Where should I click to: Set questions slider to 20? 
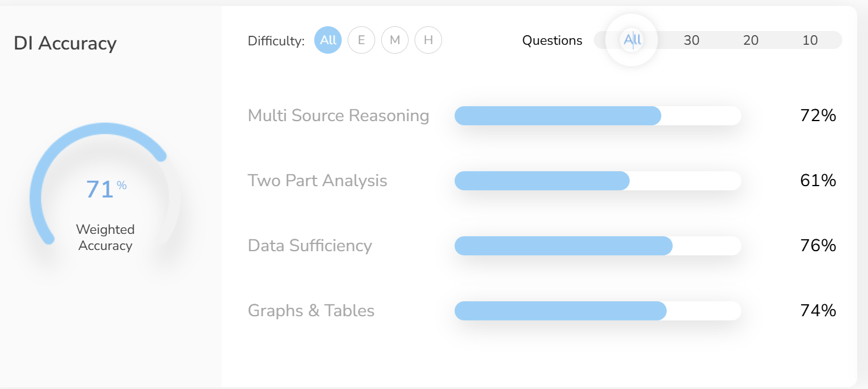pyautogui.click(x=751, y=41)
